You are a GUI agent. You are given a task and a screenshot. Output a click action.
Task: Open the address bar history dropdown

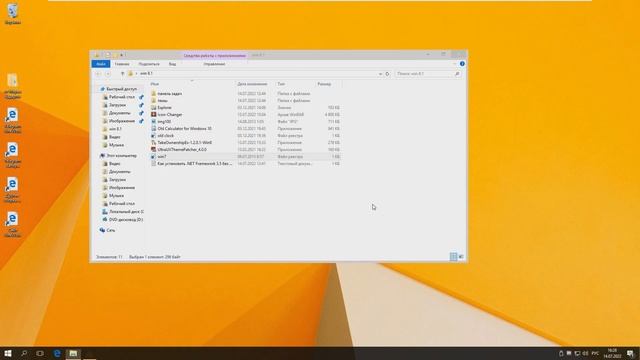coord(380,74)
